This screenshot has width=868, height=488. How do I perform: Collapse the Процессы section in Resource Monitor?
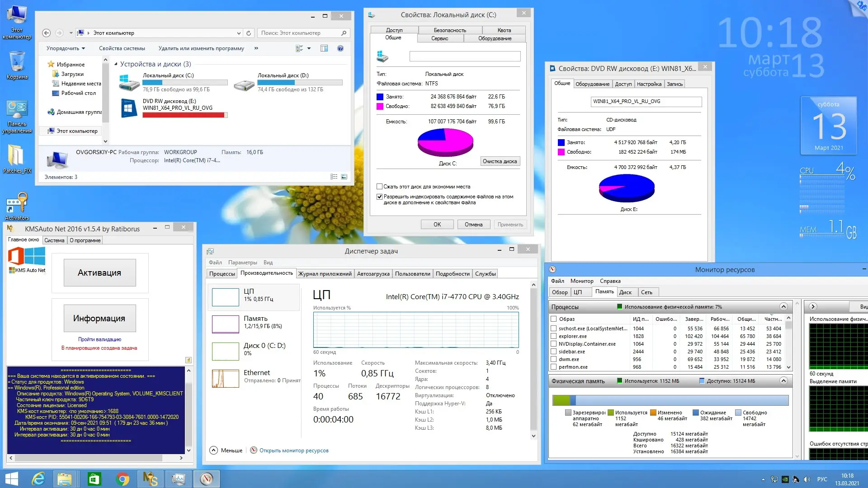pos(783,307)
